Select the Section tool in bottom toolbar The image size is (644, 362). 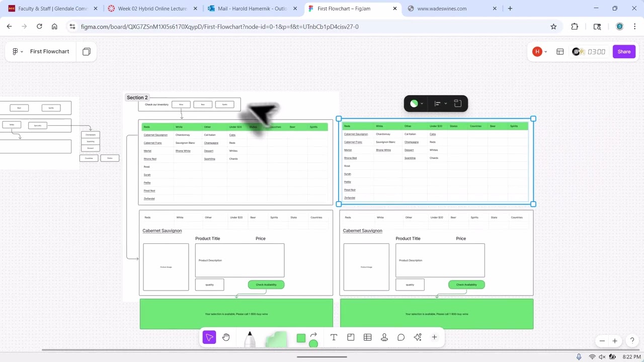click(x=351, y=337)
